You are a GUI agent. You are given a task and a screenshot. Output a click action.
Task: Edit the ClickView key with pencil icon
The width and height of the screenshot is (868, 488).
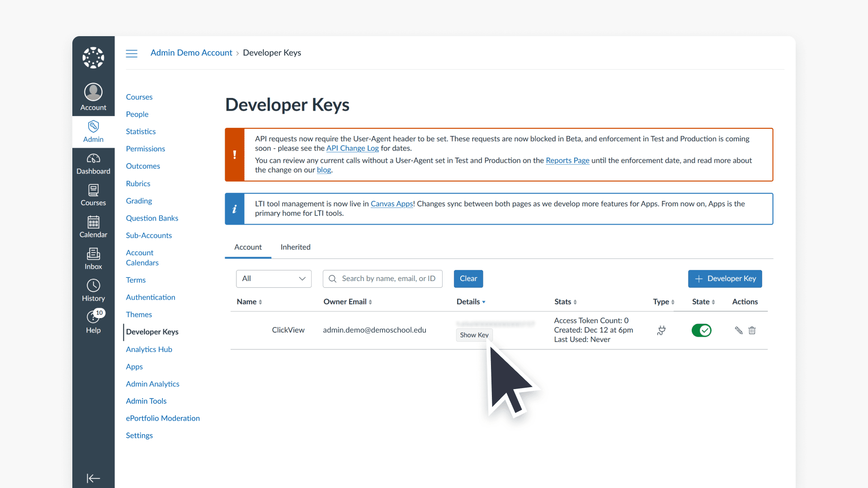click(x=738, y=330)
